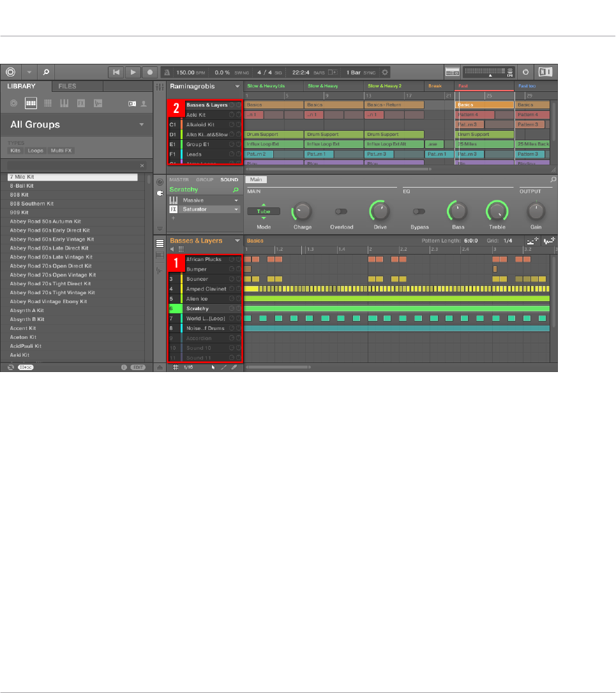Open the mixer view icon beside Raminagrobis
Viewport: 616px width, 693px height.
coord(160,87)
